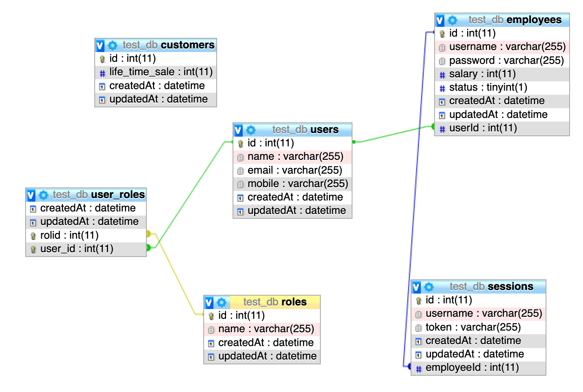Image resolution: width=583 pixels, height=392 pixels.
Task: Toggle the V icon on the roles table
Action: (209, 302)
